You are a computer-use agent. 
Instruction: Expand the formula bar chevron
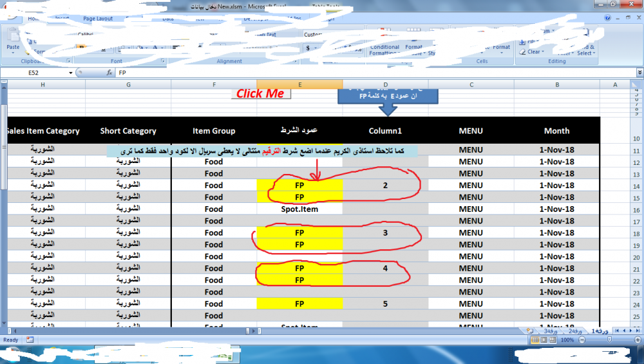[x=639, y=73]
